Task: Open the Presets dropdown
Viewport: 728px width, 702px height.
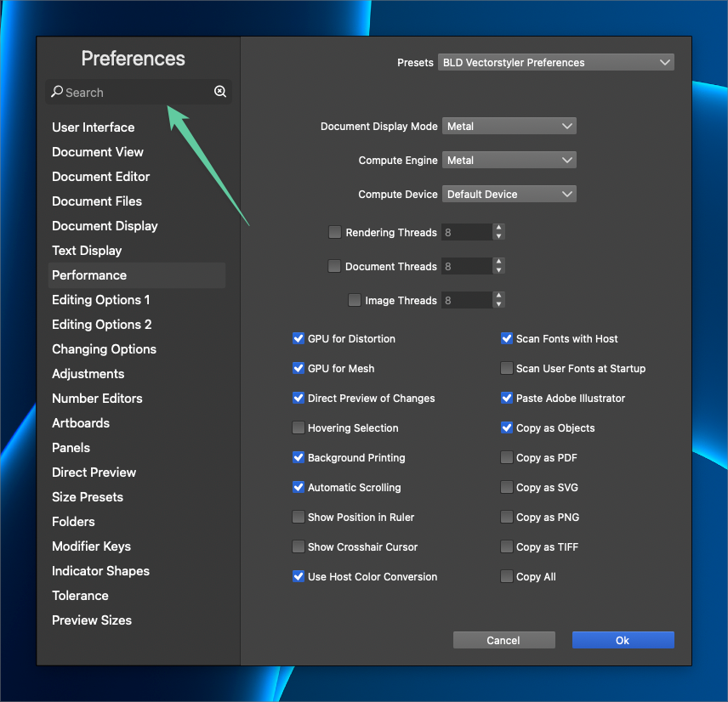Action: [x=556, y=62]
